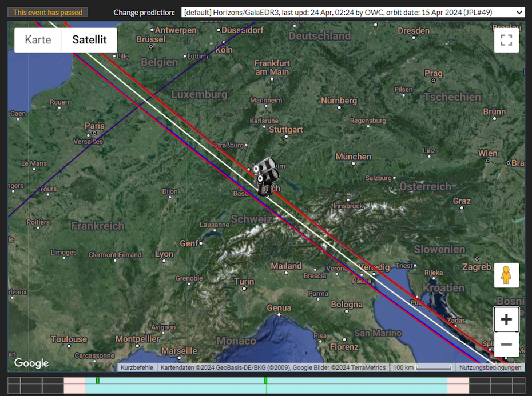The height and width of the screenshot is (396, 532).
Task: Open the Nutzungsbedingungen link
Action: click(x=490, y=367)
